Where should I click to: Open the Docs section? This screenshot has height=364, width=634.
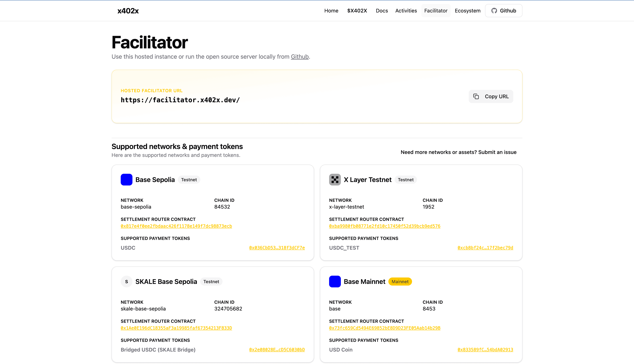(x=382, y=10)
